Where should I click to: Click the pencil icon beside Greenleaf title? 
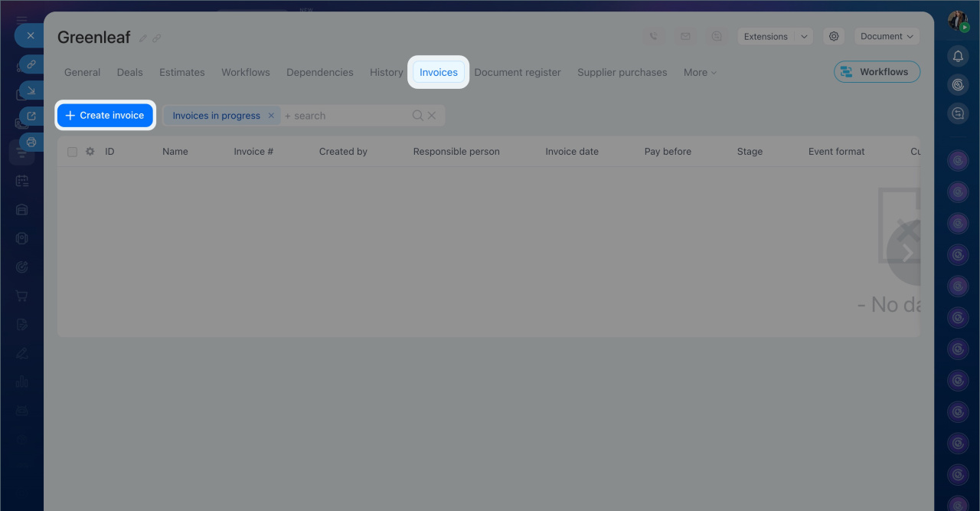click(x=142, y=38)
